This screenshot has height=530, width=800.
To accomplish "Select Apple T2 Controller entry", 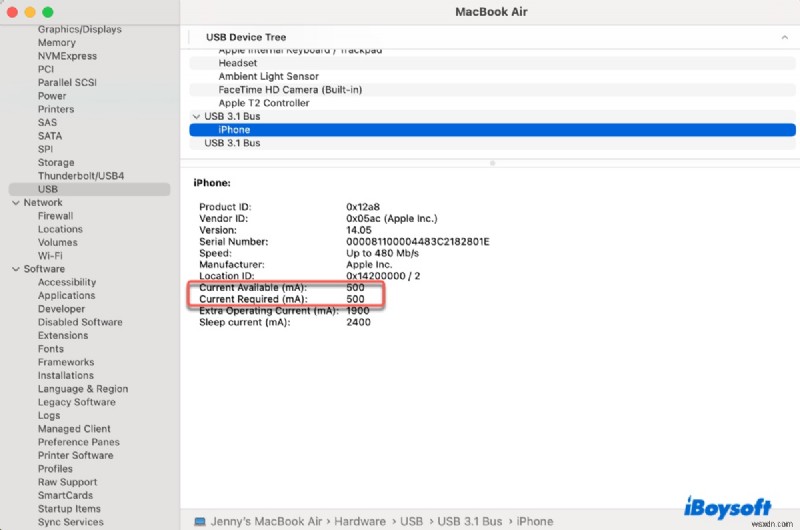I will (492, 103).
